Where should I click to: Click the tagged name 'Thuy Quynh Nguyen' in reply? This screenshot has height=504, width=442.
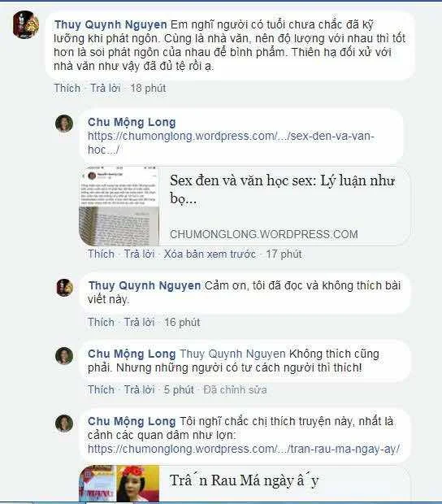[232, 354]
